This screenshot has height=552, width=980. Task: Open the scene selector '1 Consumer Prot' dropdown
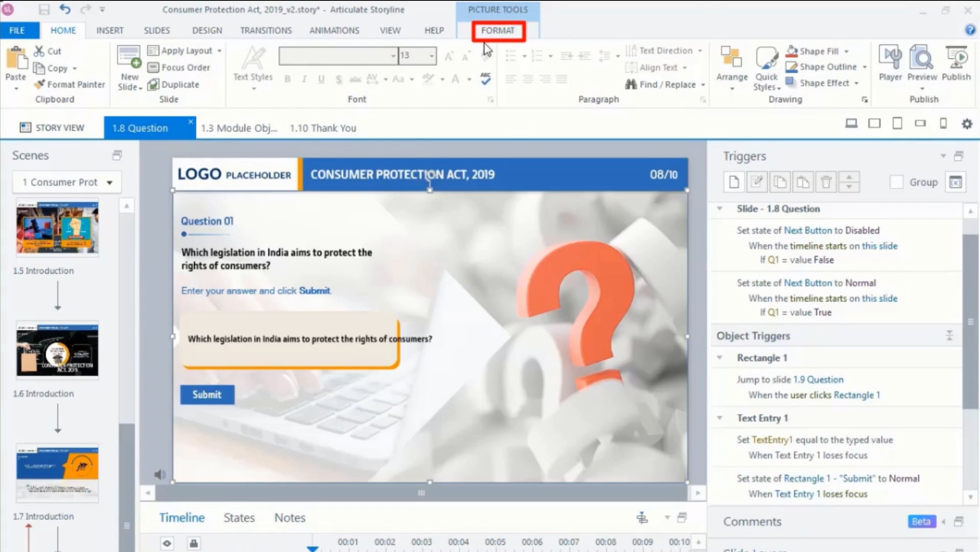click(67, 182)
